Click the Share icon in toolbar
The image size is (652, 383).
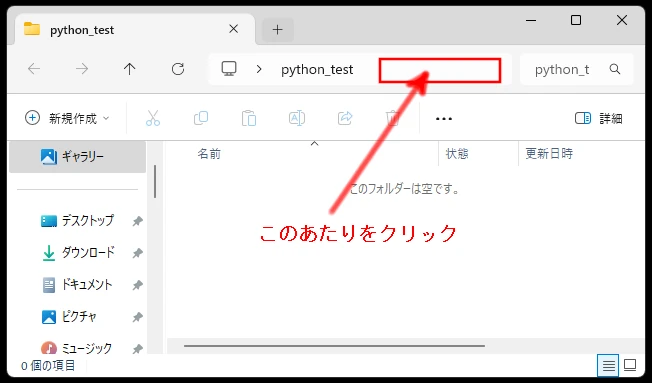coord(345,119)
